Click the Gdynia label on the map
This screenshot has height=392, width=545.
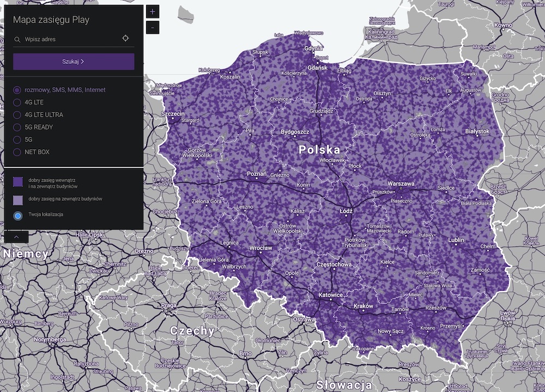click(x=313, y=49)
